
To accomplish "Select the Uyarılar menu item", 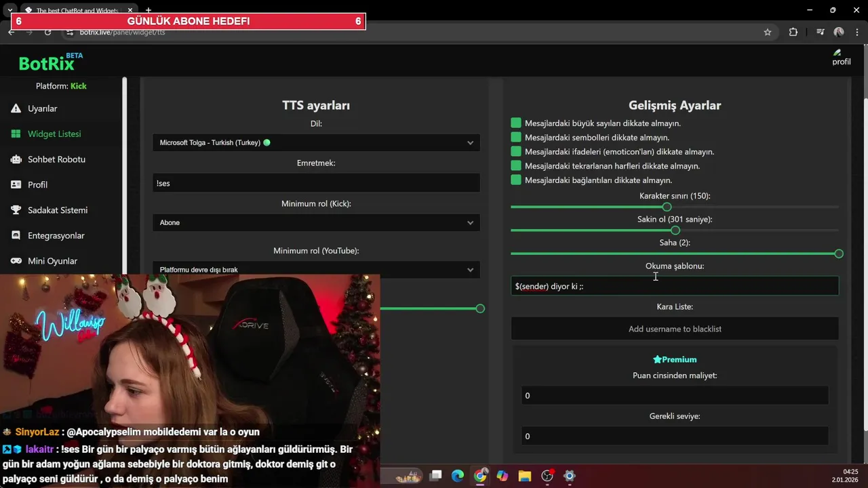I will (x=42, y=108).
